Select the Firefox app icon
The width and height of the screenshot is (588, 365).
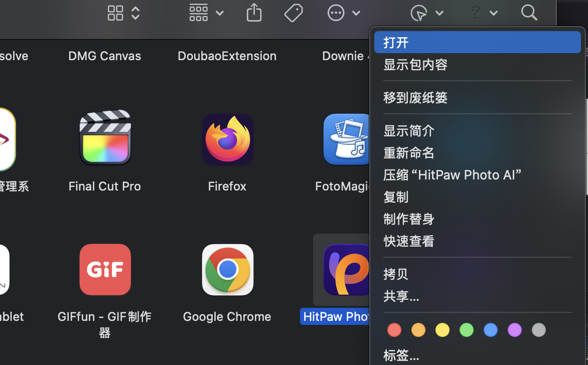coord(228,139)
